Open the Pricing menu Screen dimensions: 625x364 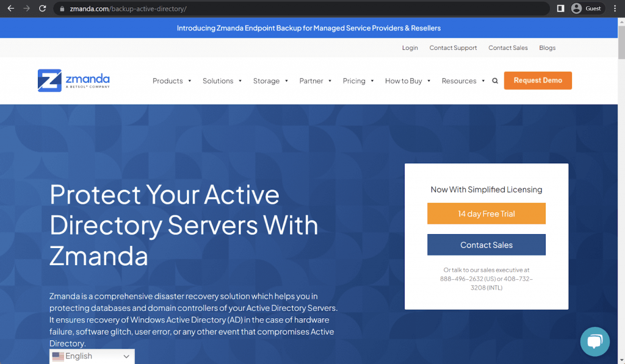point(355,80)
